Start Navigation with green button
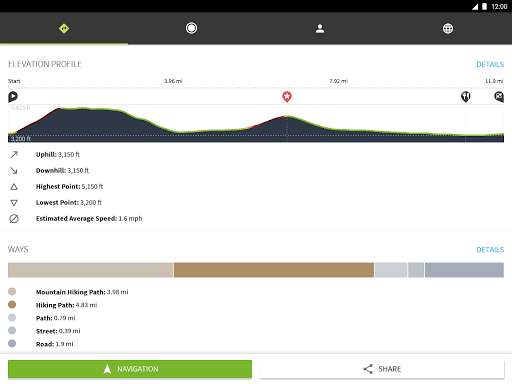This screenshot has height=384, width=512. point(130,369)
